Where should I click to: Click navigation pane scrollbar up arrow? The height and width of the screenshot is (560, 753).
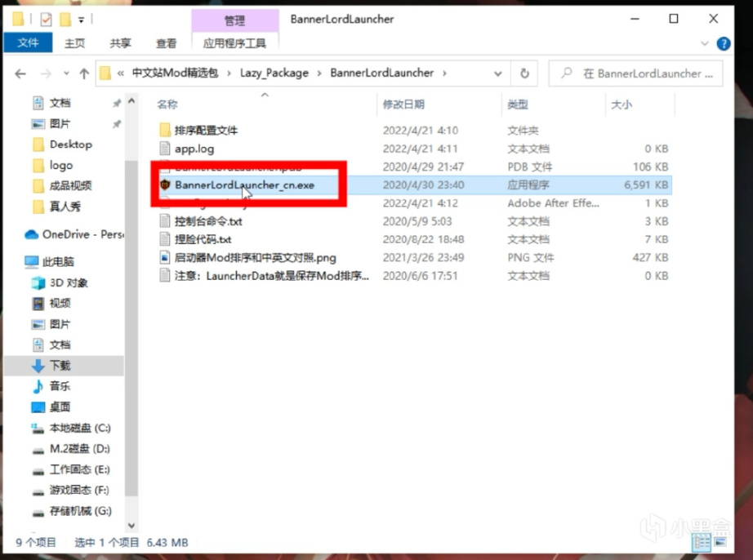tap(131, 101)
